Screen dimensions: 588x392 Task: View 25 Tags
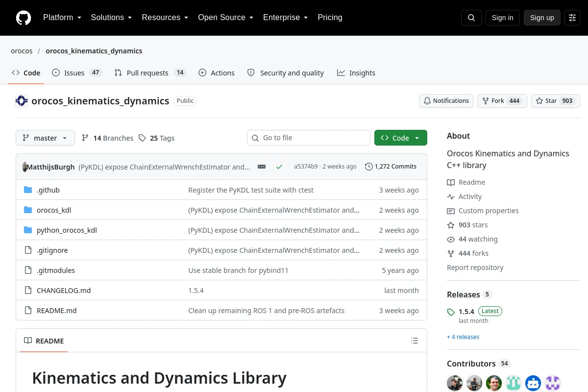pos(156,138)
